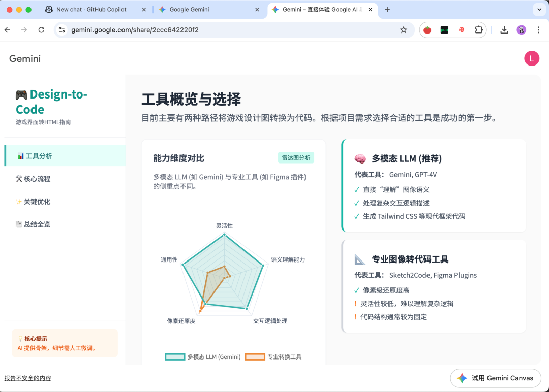Click the 交互逻辑处理 radar label
The image size is (549, 392).
(x=270, y=321)
